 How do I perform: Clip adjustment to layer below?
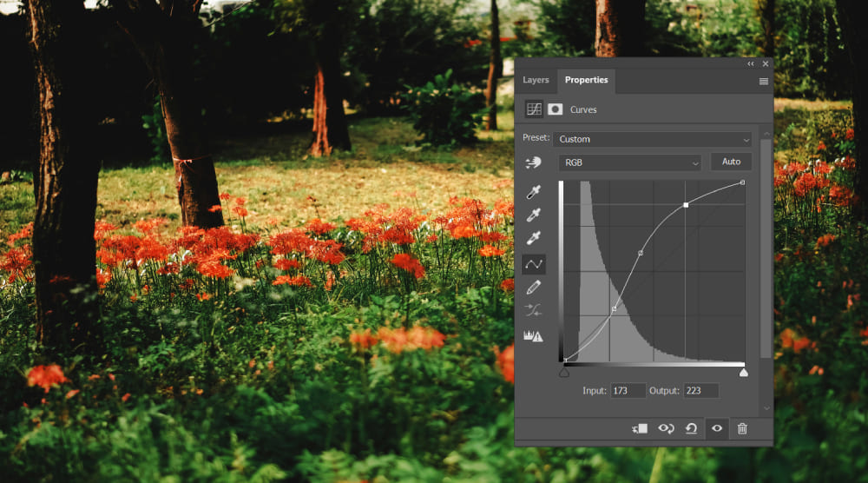click(640, 429)
